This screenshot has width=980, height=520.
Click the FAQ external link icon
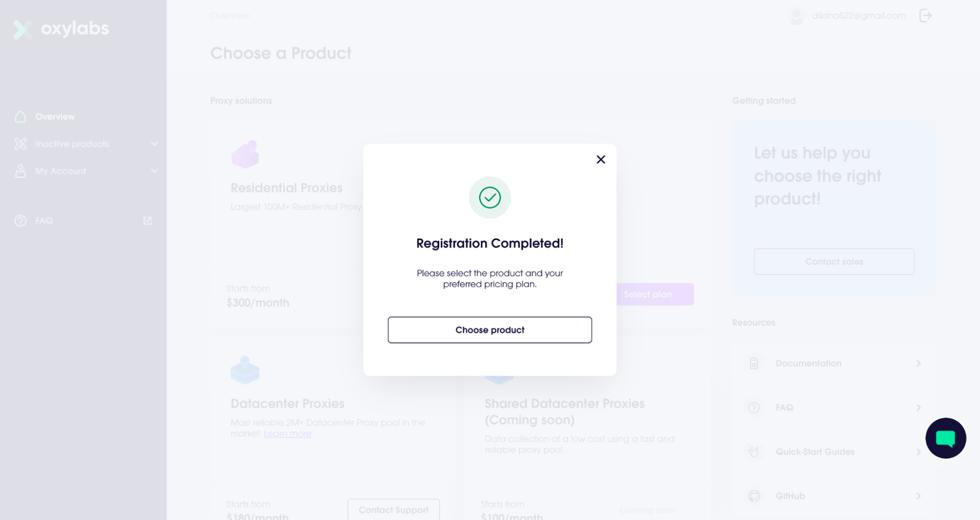[x=147, y=220]
